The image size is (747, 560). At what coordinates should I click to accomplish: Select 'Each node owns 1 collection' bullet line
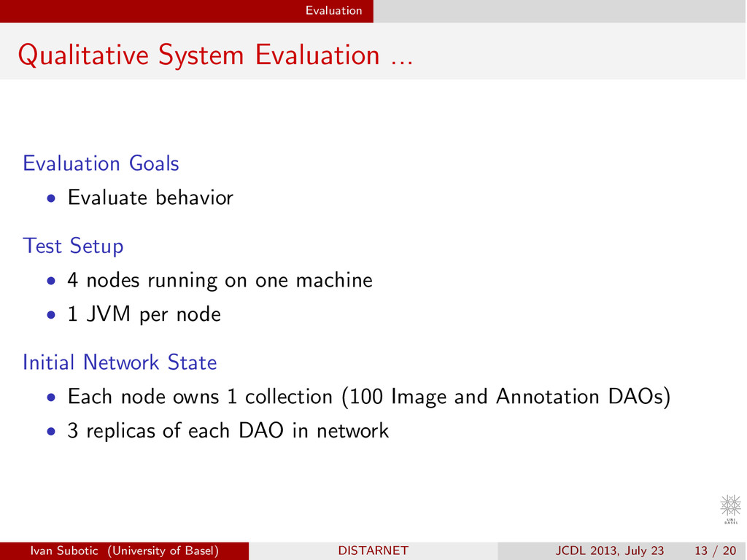click(368, 397)
